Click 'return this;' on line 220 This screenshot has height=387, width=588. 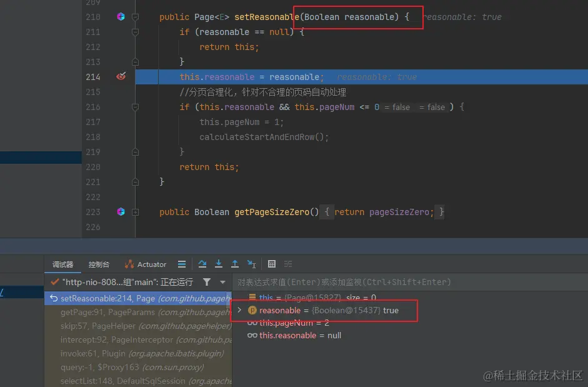[x=209, y=167]
